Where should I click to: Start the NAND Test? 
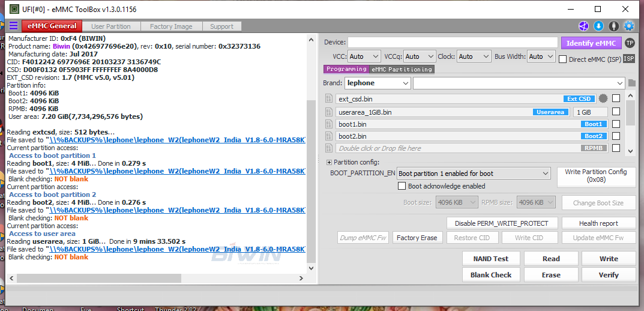[x=491, y=258]
